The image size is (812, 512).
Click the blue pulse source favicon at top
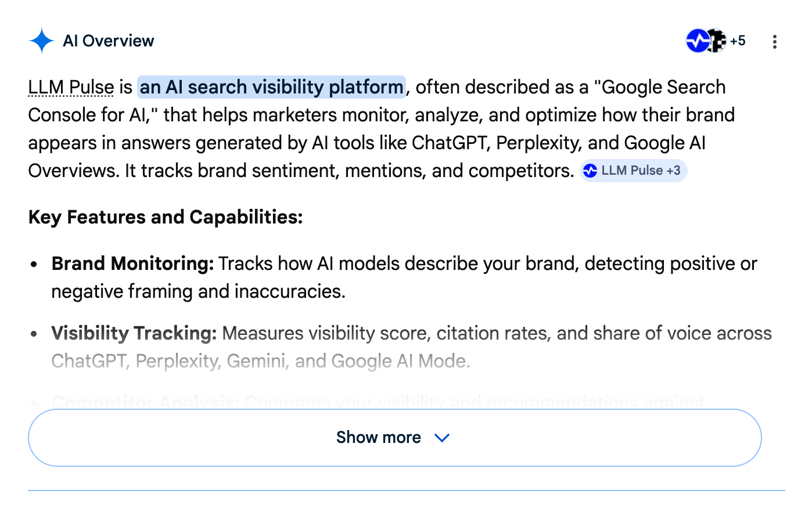coord(696,41)
